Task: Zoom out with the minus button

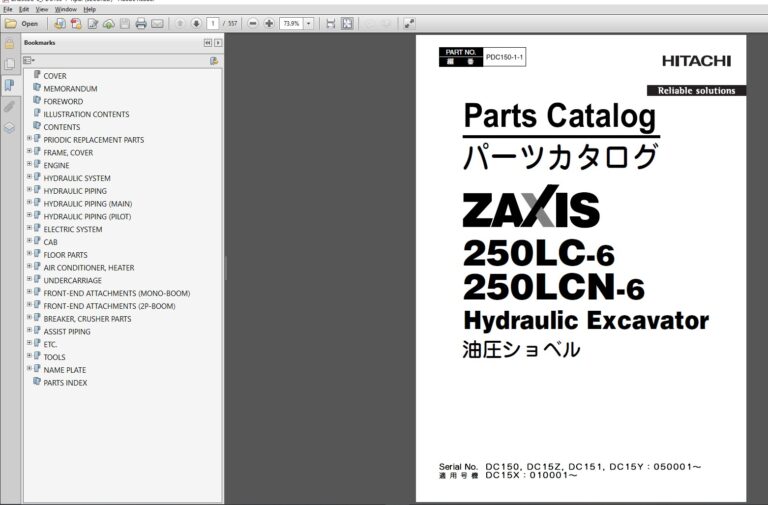Action: [x=253, y=23]
